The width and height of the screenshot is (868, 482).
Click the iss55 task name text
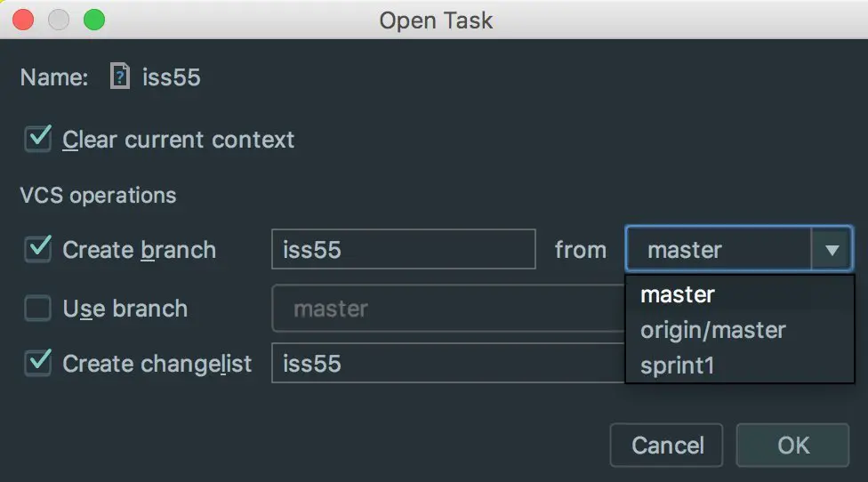point(172,77)
